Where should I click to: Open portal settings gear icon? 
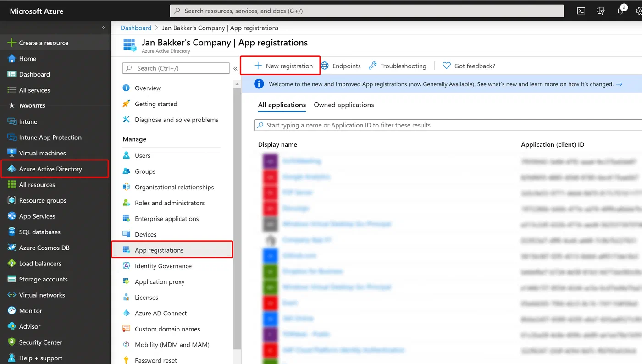[639, 11]
